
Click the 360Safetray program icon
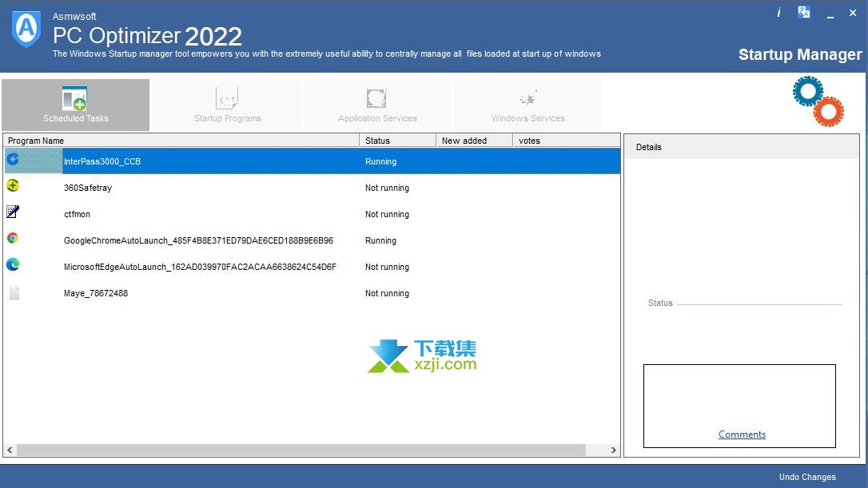(13, 186)
